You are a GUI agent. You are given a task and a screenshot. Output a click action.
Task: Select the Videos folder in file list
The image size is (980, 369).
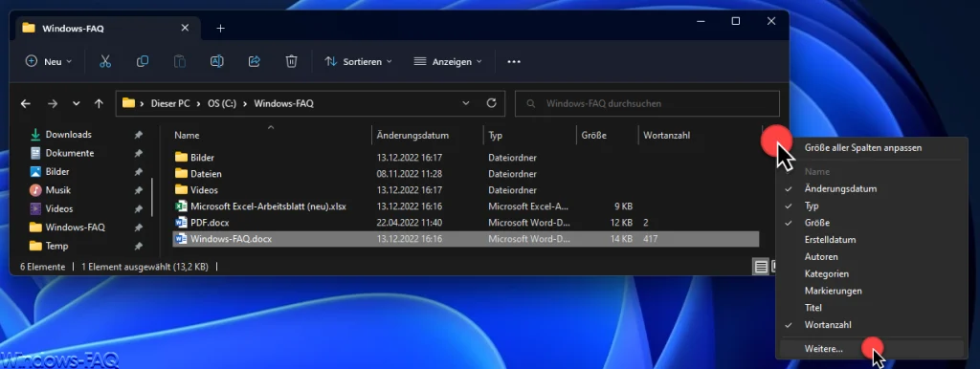[204, 190]
